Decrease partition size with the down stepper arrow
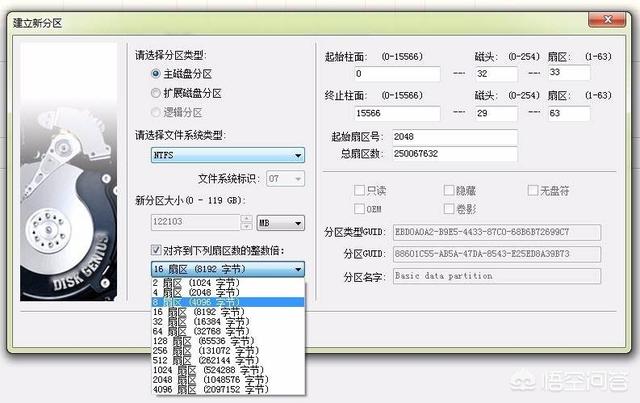 pyautogui.click(x=246, y=226)
